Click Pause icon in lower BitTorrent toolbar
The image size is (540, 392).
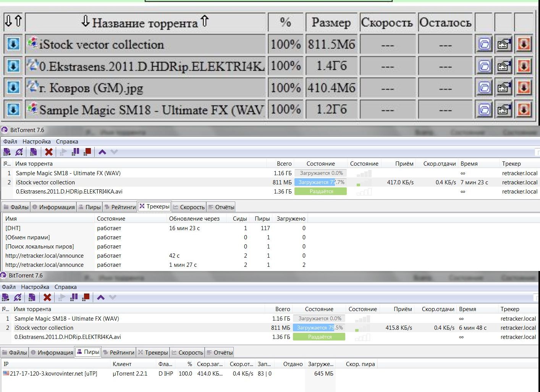(x=74, y=297)
